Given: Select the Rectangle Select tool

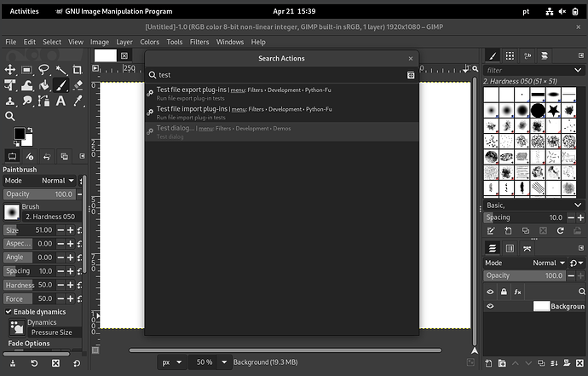Looking at the screenshot, I should (26, 70).
